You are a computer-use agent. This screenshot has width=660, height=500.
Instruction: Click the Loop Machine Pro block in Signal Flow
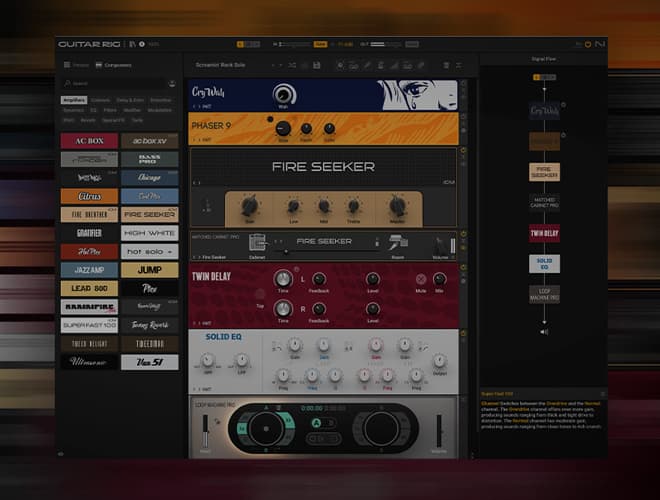[x=544, y=294]
